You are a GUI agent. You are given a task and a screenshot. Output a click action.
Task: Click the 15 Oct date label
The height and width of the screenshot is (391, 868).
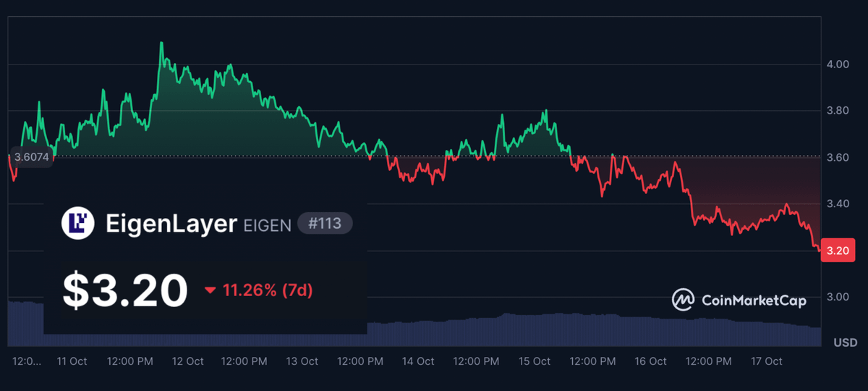[535, 361]
